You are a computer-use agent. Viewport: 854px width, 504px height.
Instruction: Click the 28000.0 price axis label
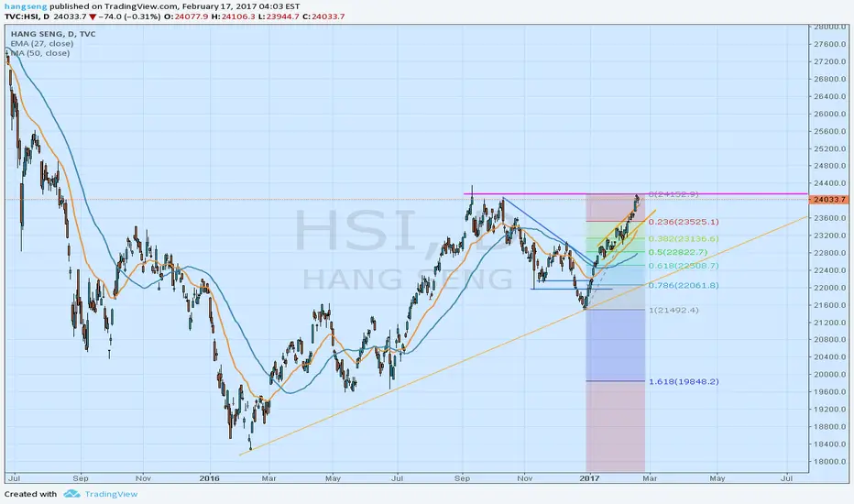(x=830, y=27)
